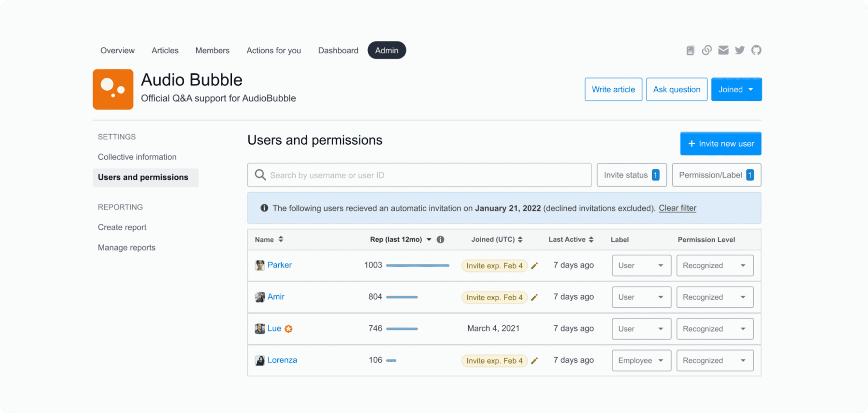Open Amir's profile link
868x413 pixels.
[x=276, y=297]
